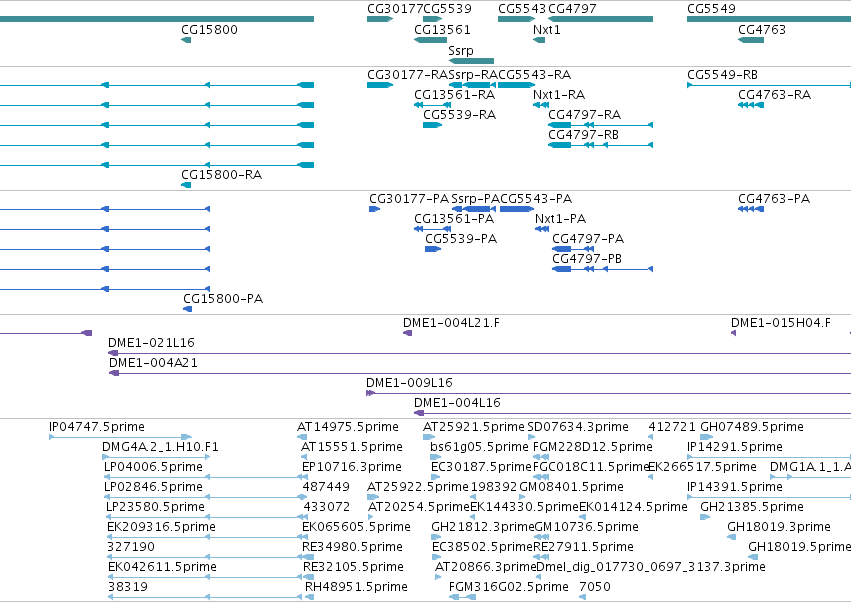Select the 412721 feature label
Viewport: 851px width, 602px height.
[672, 427]
